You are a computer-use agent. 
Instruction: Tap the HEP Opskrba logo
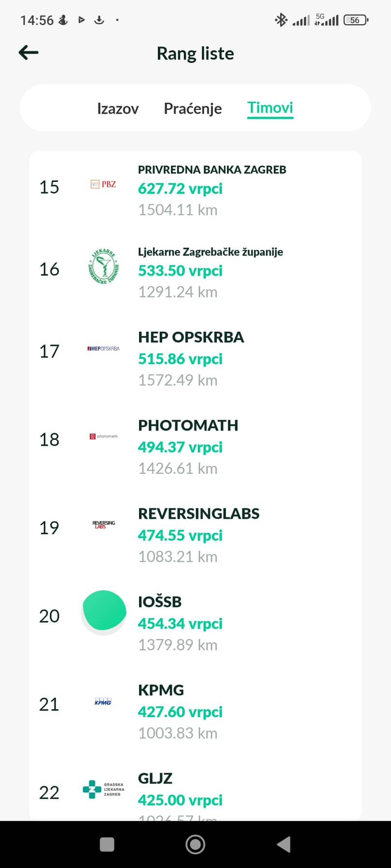(103, 349)
